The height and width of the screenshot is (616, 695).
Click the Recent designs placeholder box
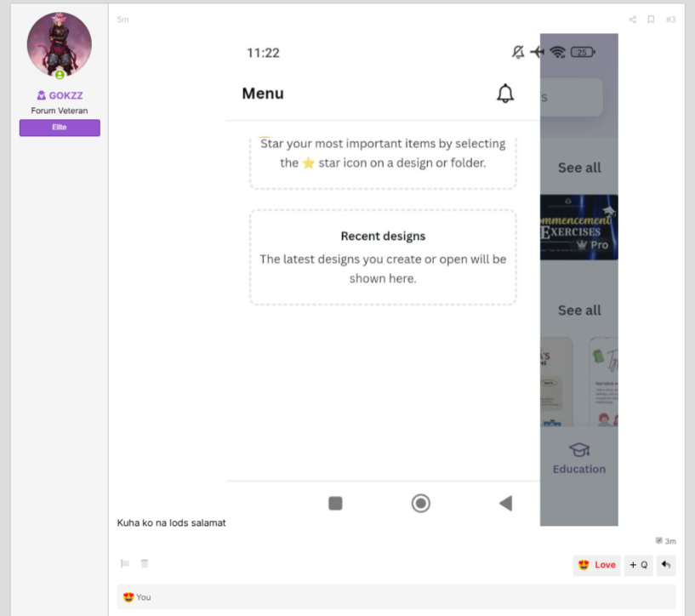(x=383, y=258)
